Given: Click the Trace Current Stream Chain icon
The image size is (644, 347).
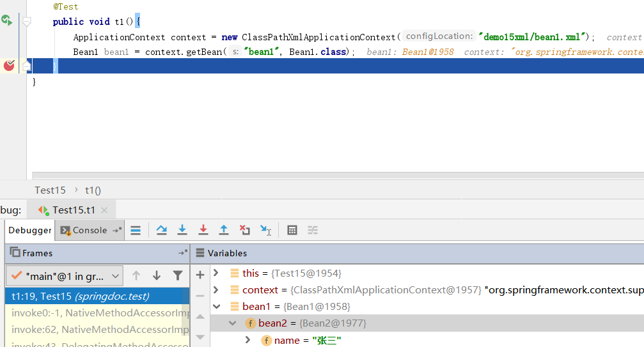Looking at the screenshot, I should [x=313, y=230].
